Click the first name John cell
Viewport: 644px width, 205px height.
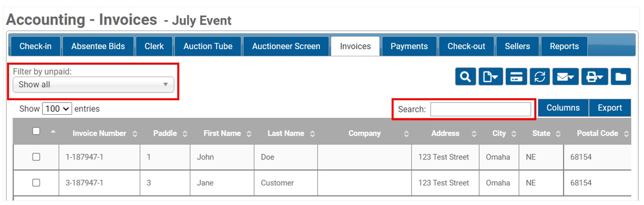222,157
